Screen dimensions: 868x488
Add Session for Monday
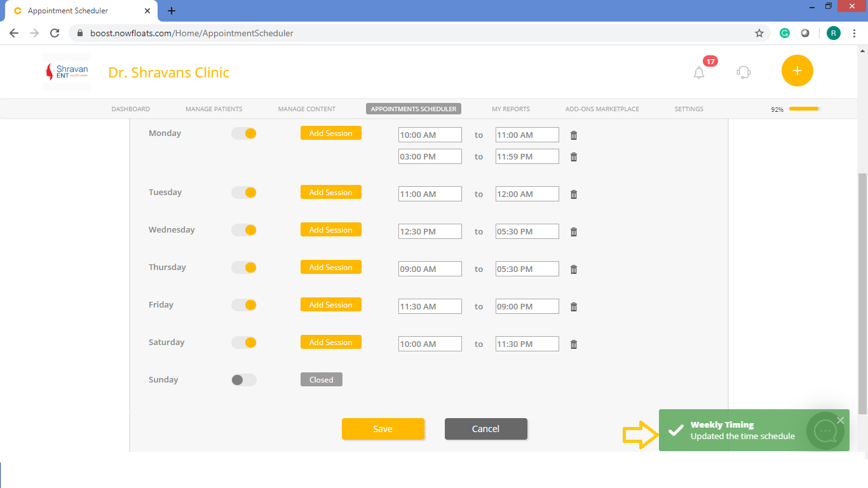point(331,133)
